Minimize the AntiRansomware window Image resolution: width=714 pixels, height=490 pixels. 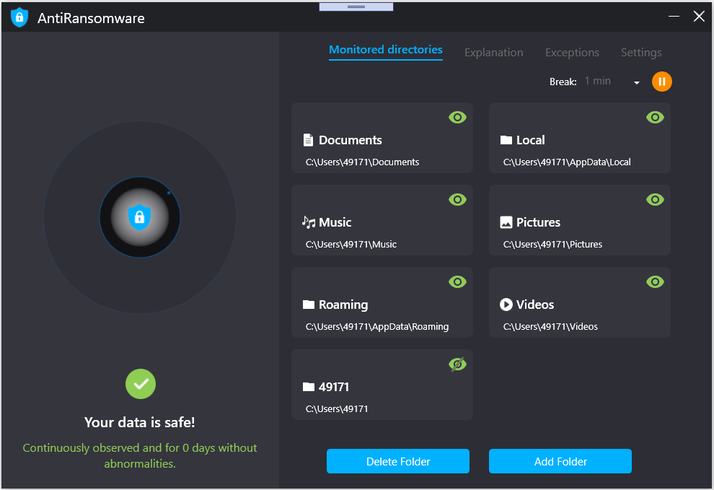point(674,16)
